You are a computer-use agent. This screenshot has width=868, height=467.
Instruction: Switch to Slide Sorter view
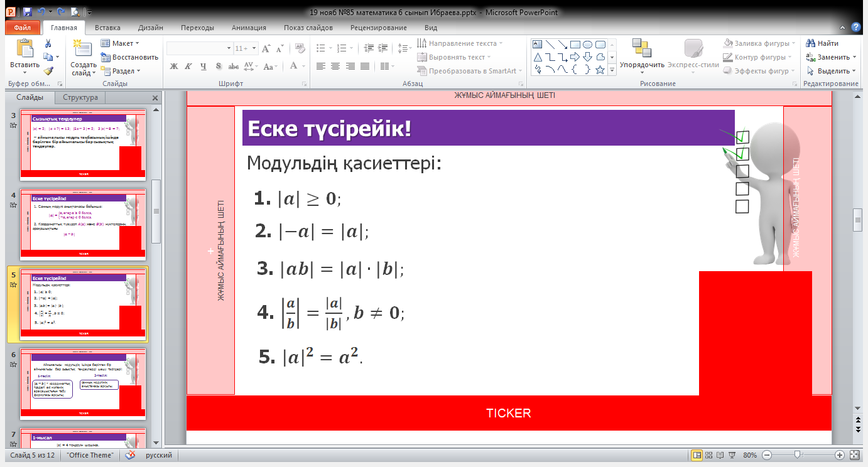point(709,454)
